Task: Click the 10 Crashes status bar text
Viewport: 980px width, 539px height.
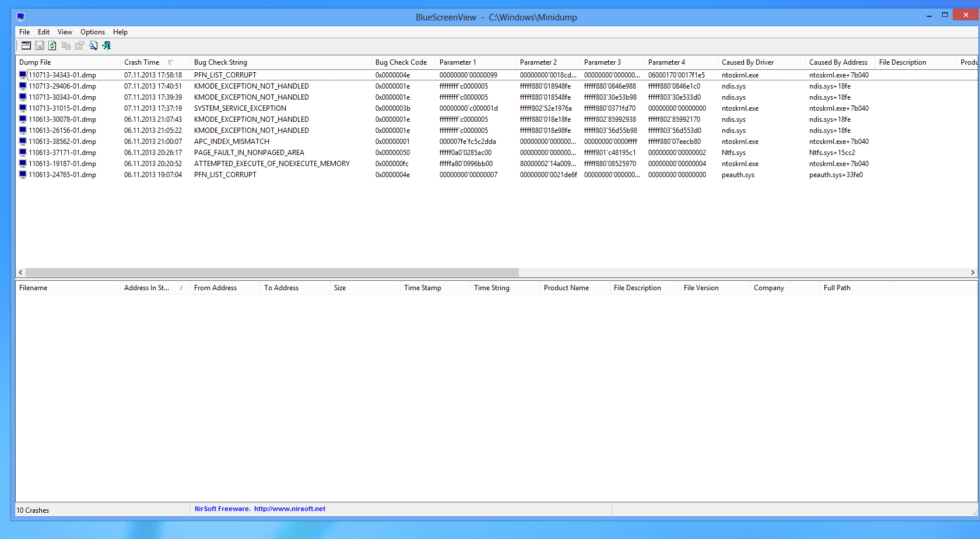Action: (x=33, y=510)
